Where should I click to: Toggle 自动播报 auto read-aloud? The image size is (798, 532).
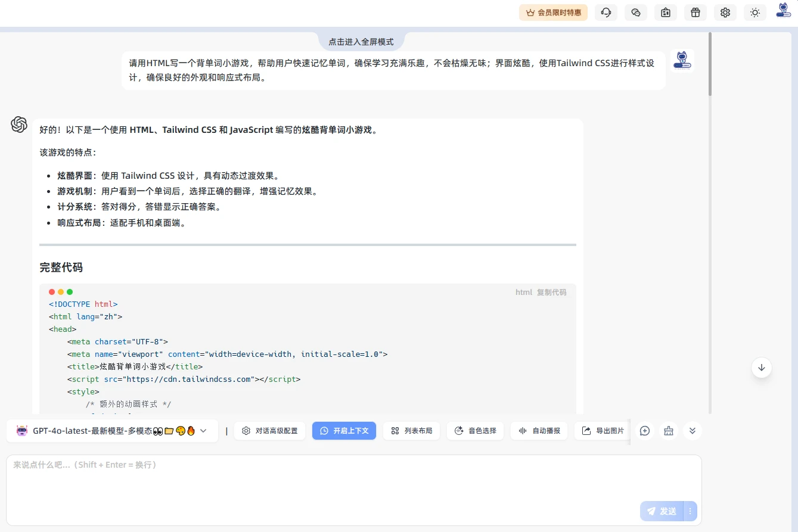[539, 431]
